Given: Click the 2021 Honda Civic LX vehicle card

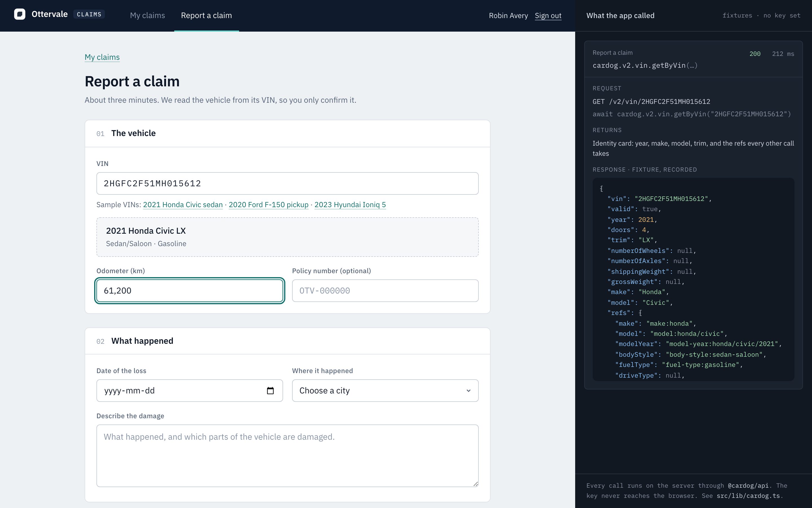Looking at the screenshot, I should point(288,237).
